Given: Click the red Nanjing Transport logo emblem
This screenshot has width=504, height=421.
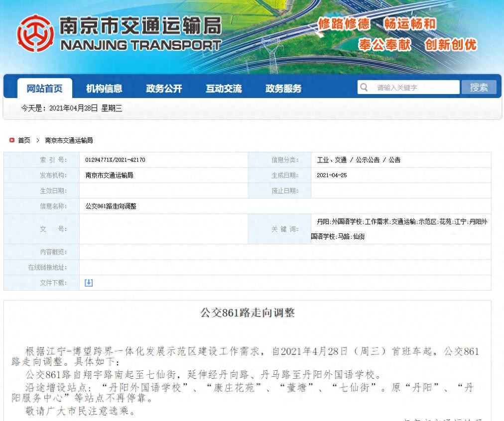Looking at the screenshot, I should pyautogui.click(x=35, y=33).
